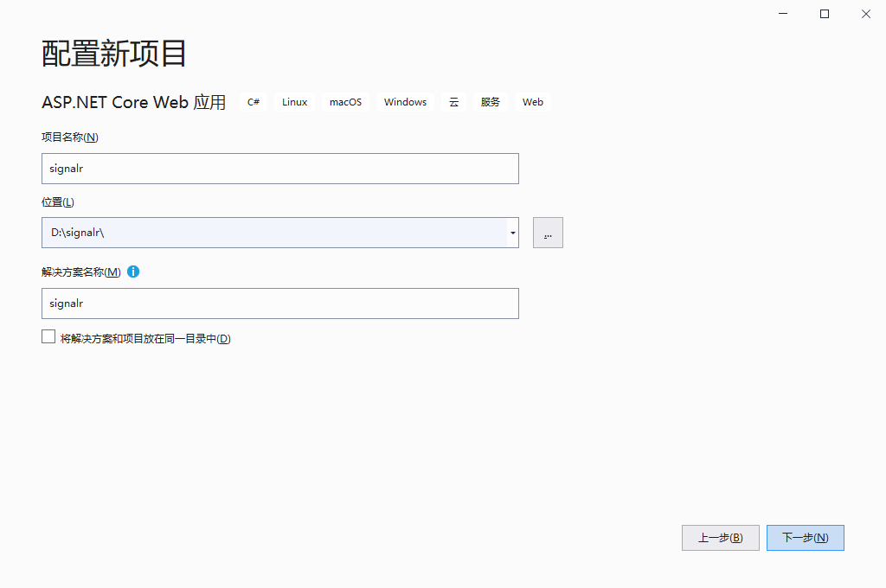Click the 下一步 button to proceed
This screenshot has height=588, width=886.
pos(805,537)
